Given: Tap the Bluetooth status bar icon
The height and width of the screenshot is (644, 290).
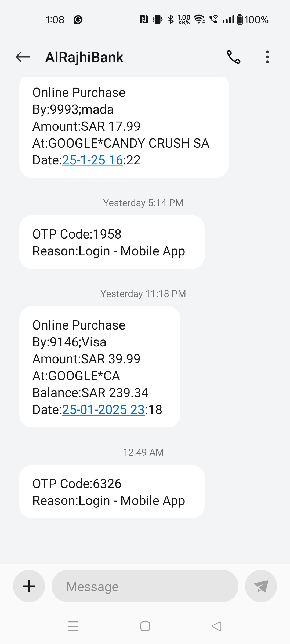Looking at the screenshot, I should click(x=171, y=19).
